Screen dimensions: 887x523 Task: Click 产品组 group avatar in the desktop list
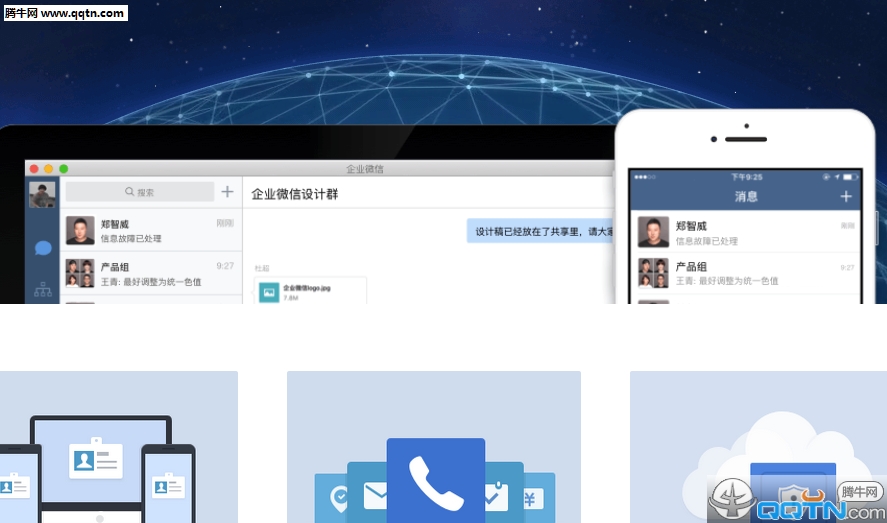(x=80, y=274)
